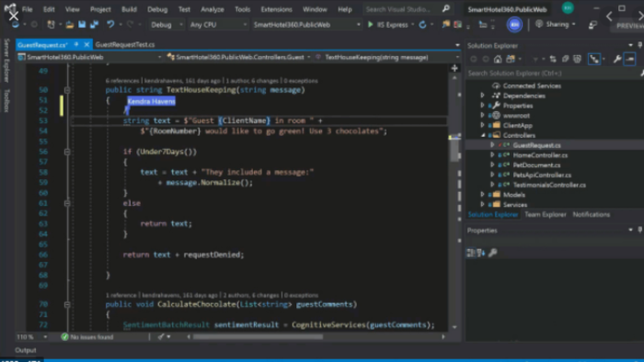Click the Solution Explorer back arrow icon
This screenshot has width=644, height=362.
[x=473, y=59]
